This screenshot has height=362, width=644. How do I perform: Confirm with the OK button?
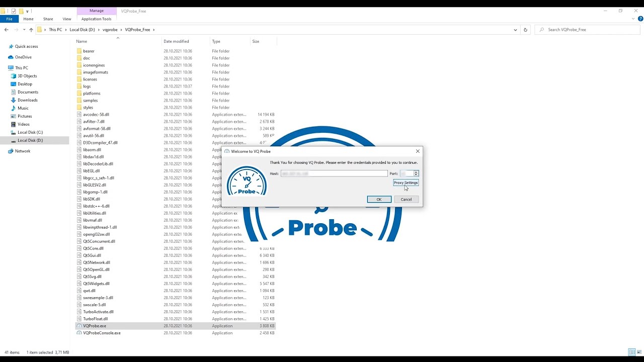tap(379, 200)
